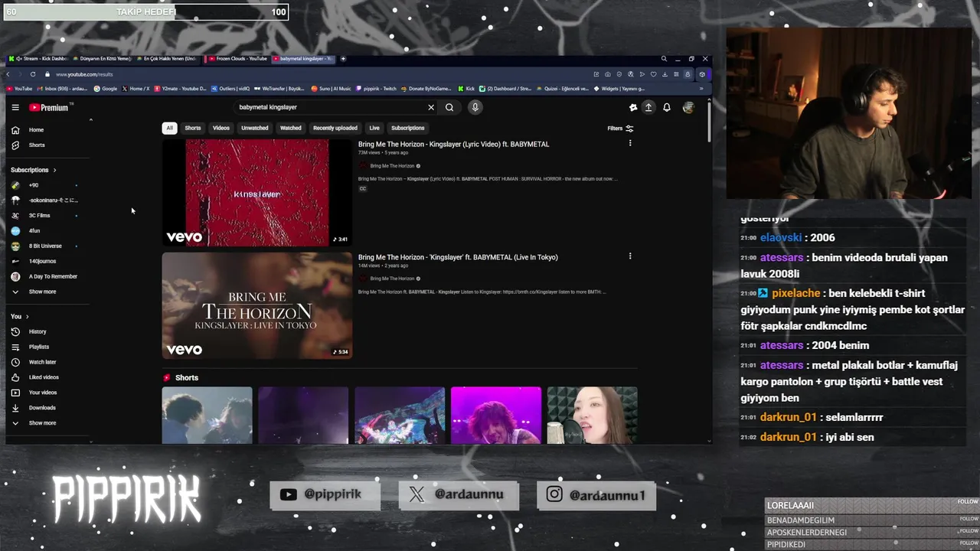Select the Videos filter chip
The image size is (980, 551).
point(221,128)
